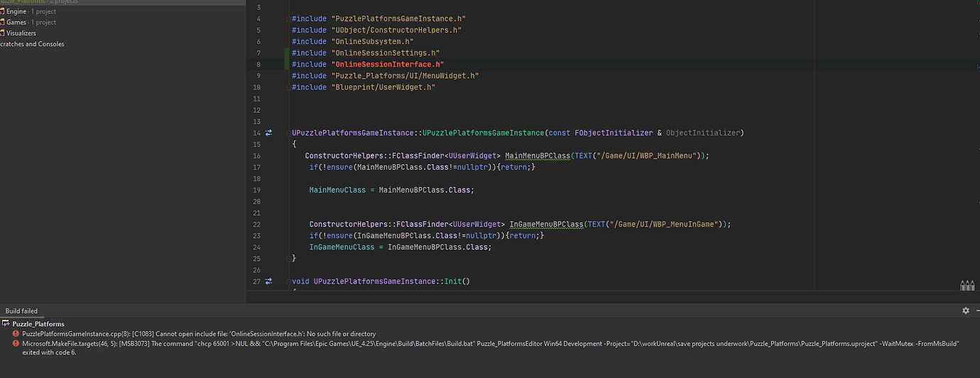Click line number 19 in the gutter
This screenshot has height=378, width=980.
coord(256,190)
